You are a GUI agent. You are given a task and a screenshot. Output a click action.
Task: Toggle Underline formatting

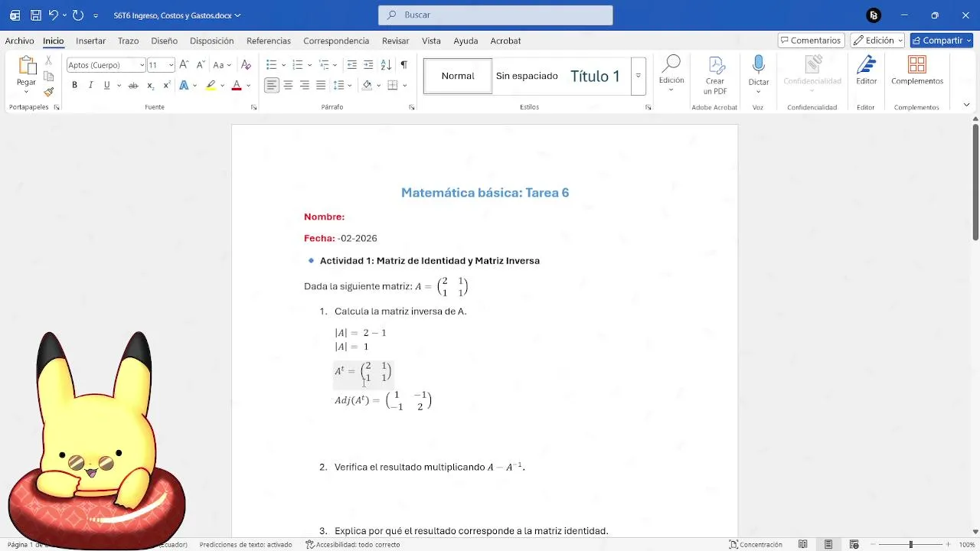point(106,86)
